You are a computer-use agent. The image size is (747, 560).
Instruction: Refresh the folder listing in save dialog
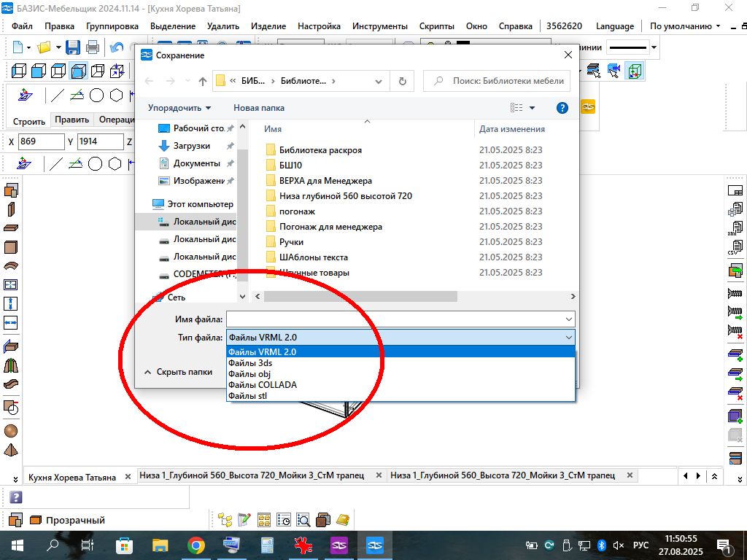(402, 81)
